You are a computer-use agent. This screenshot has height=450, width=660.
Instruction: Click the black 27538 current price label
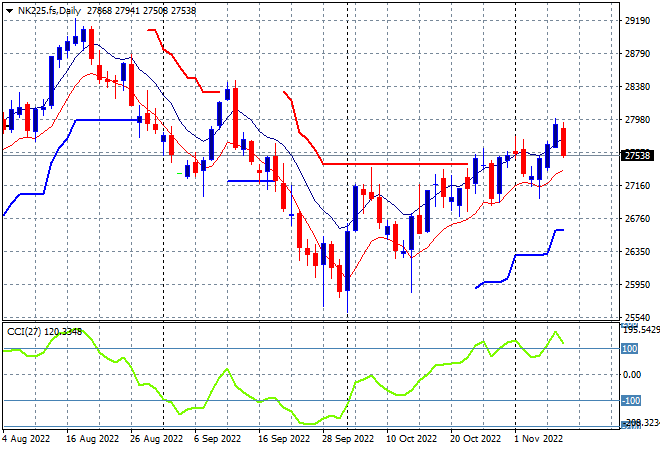click(x=637, y=155)
